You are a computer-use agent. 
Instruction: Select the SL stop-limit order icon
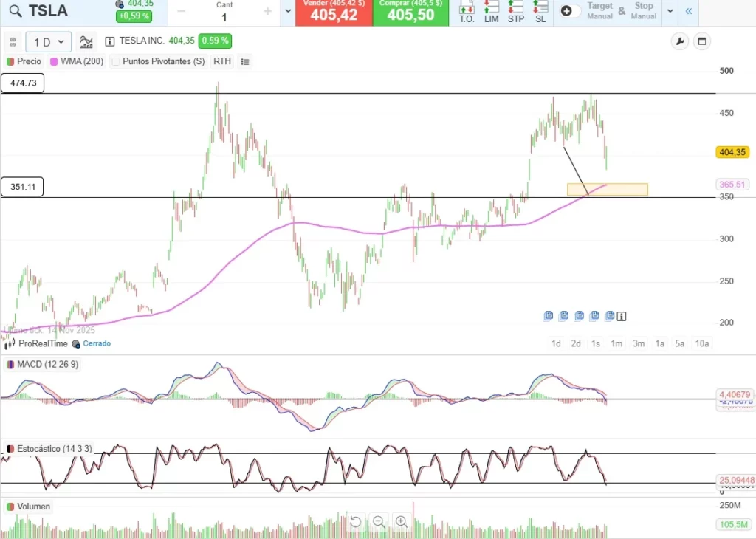tap(540, 12)
